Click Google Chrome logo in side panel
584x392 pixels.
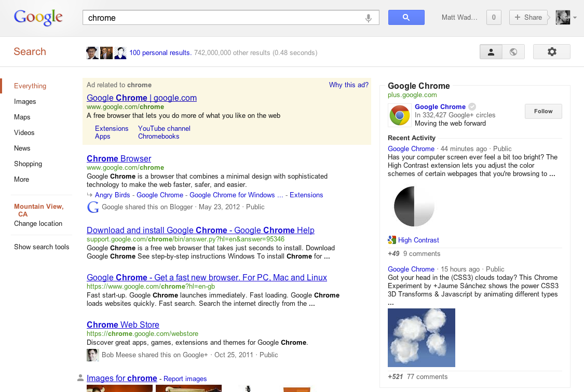point(400,115)
